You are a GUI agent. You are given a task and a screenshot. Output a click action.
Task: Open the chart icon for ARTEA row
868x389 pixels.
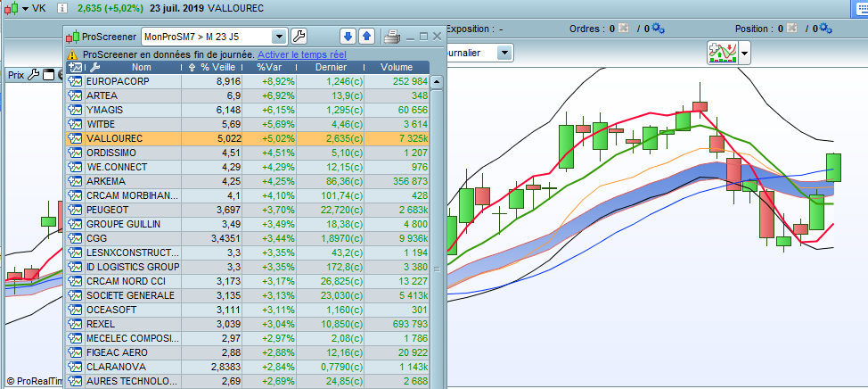[x=75, y=95]
